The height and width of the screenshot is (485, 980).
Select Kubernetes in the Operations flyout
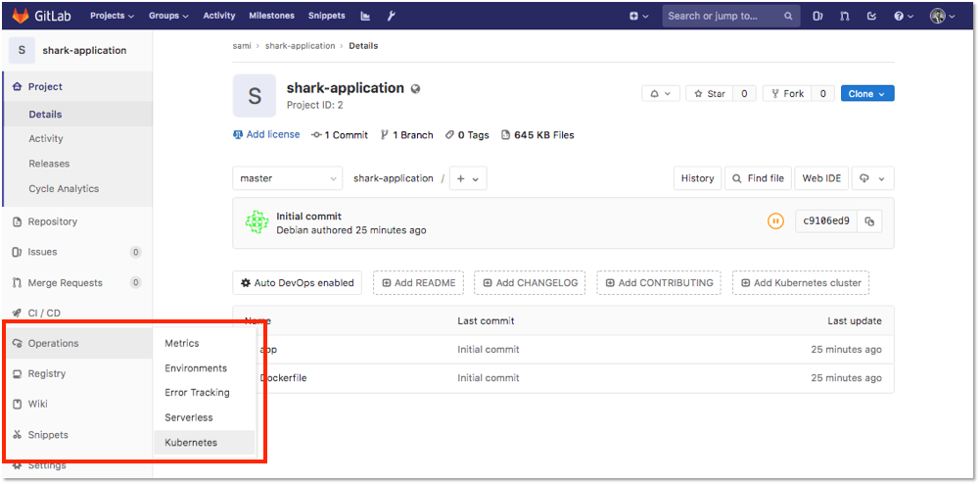point(205,443)
